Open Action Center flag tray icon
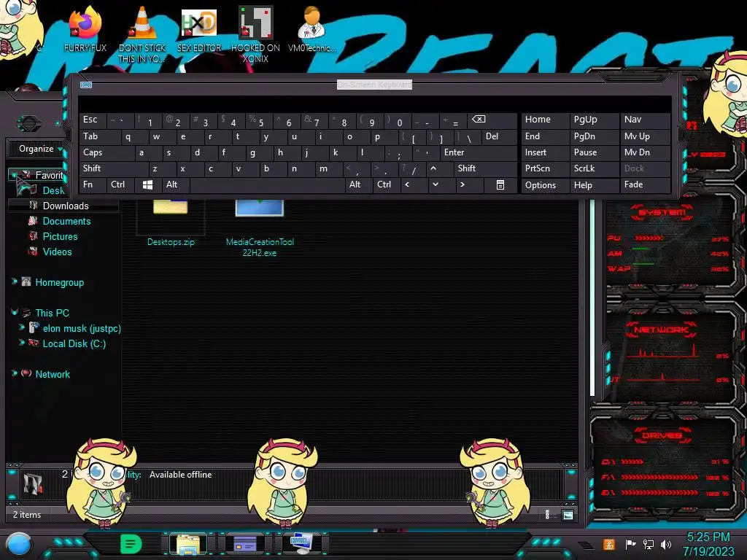This screenshot has width=747, height=560. [x=630, y=544]
